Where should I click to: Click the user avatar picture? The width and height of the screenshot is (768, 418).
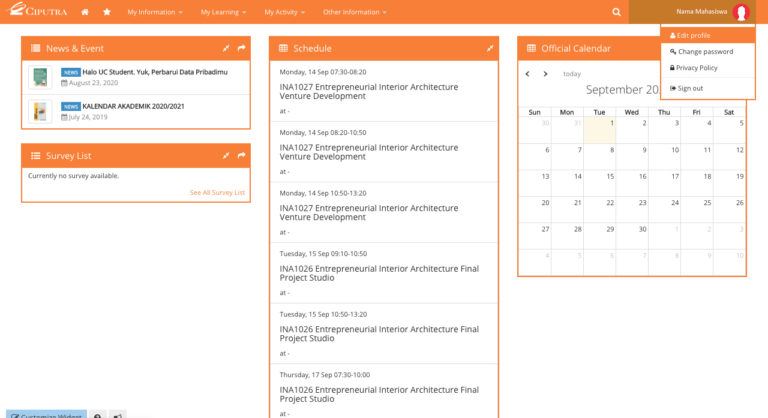(x=741, y=12)
